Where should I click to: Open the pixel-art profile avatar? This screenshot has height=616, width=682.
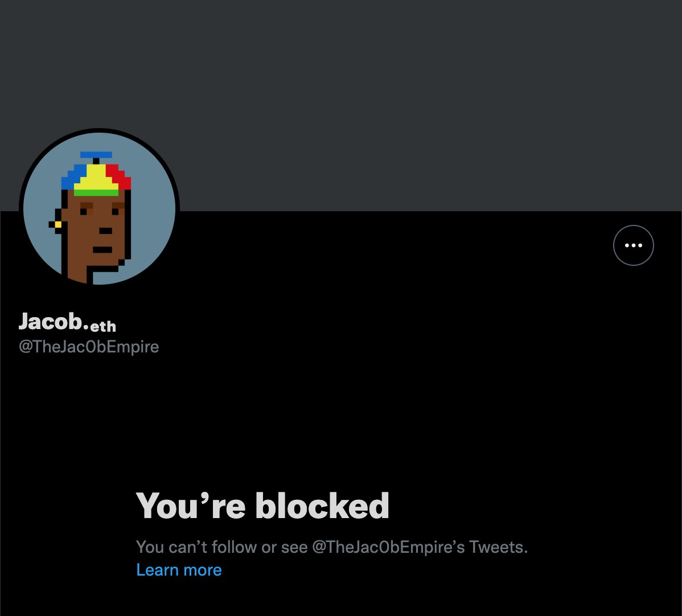pos(99,208)
